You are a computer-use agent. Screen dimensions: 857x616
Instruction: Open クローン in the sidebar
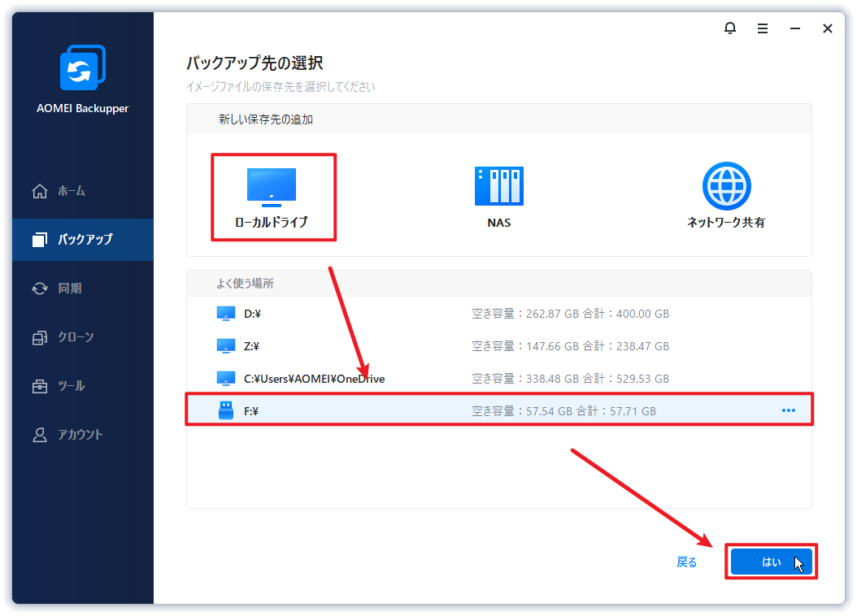coord(83,337)
